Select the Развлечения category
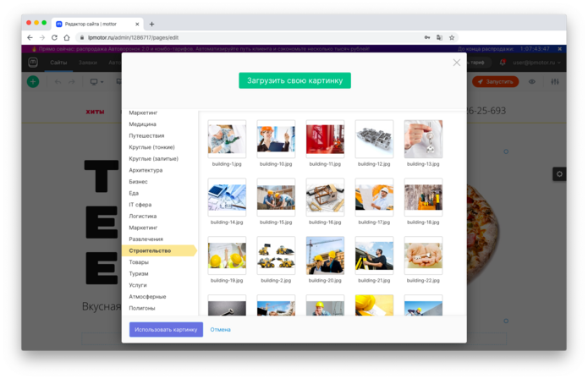 coord(146,239)
